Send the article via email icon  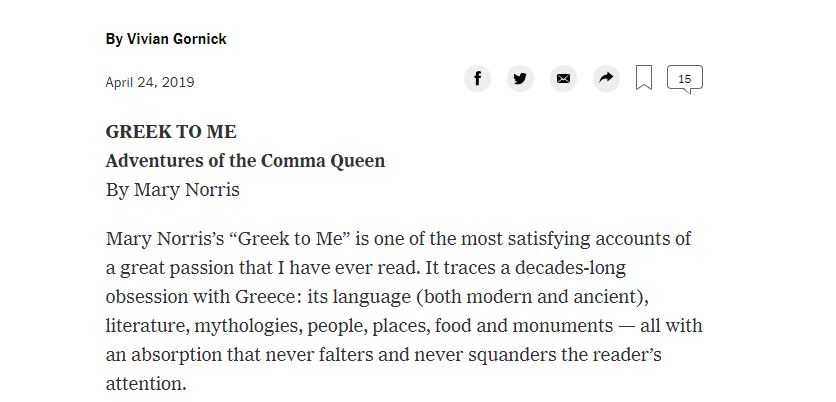click(x=563, y=79)
